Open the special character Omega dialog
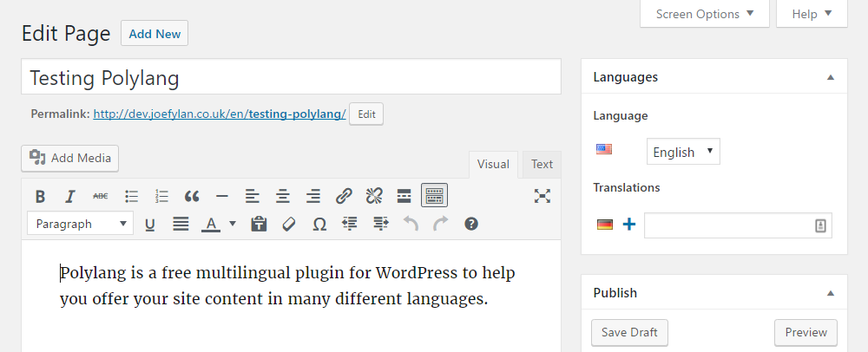The height and width of the screenshot is (352, 868). coord(319,225)
